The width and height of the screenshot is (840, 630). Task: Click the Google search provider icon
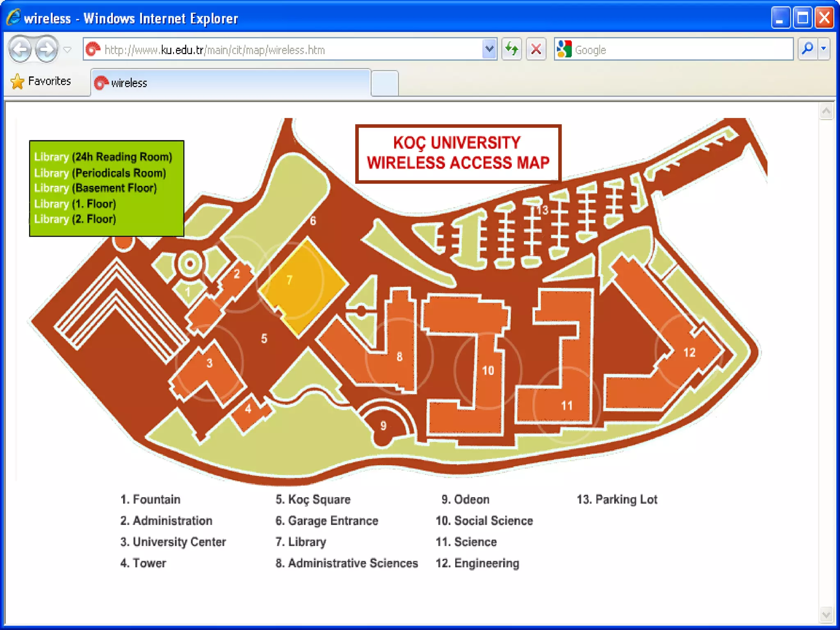pos(564,50)
